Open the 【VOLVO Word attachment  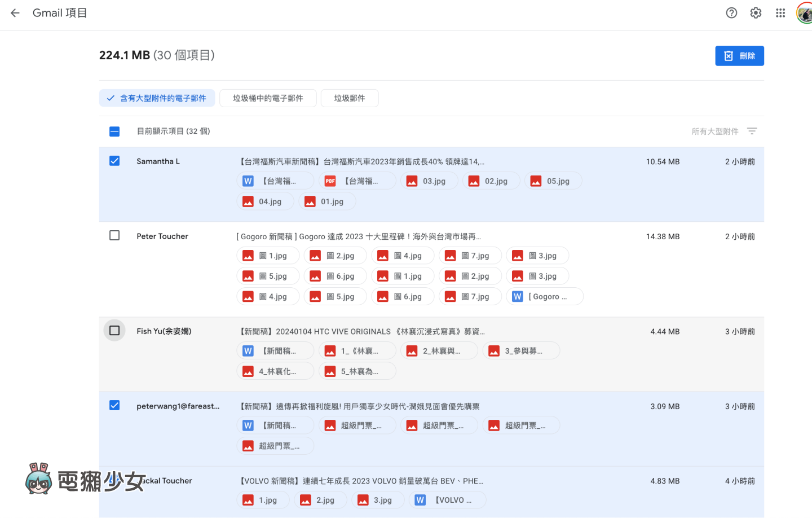pos(447,500)
